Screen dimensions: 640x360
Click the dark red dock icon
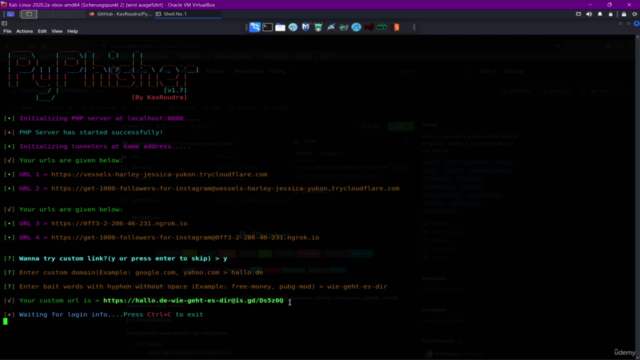369,27
